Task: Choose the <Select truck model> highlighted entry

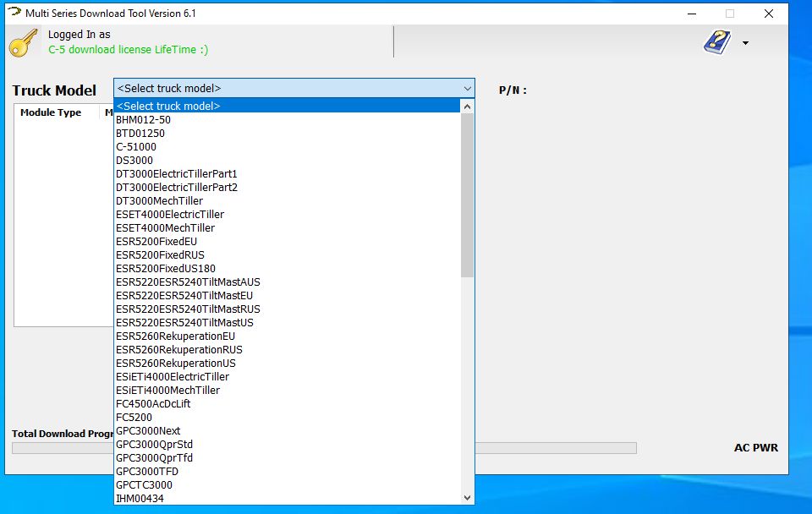Action: 287,107
